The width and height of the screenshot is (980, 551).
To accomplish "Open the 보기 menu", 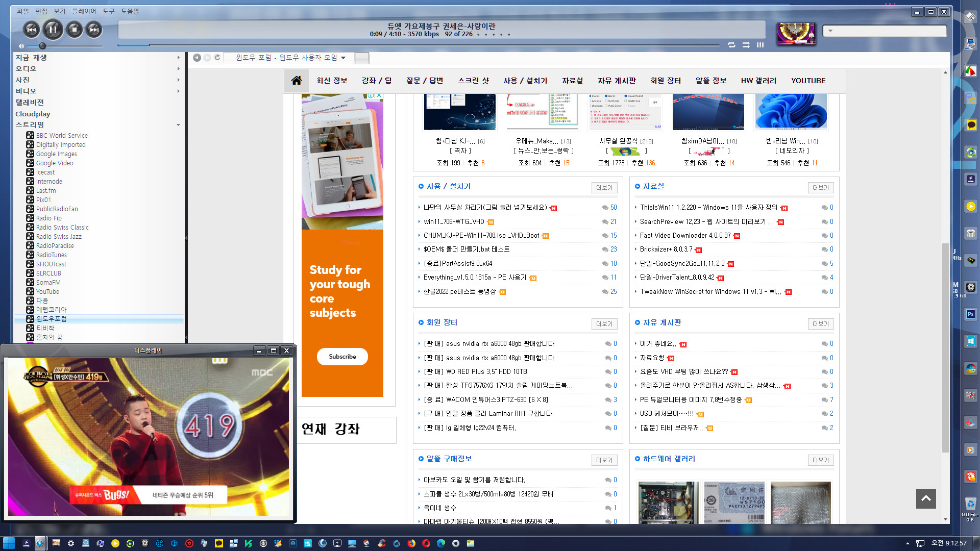I will (59, 11).
